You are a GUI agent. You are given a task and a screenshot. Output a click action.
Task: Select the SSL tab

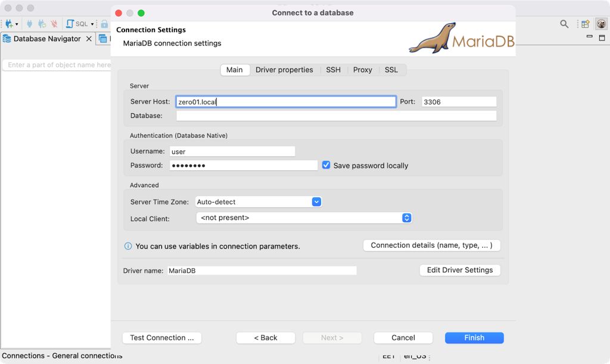(391, 70)
